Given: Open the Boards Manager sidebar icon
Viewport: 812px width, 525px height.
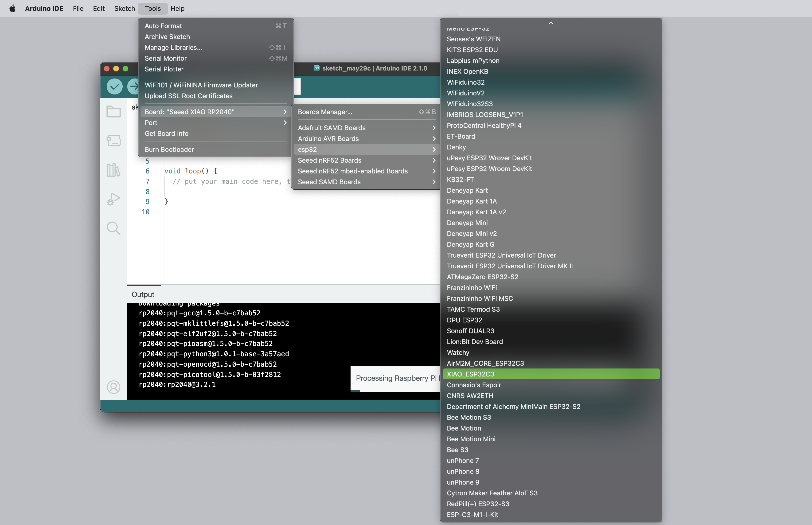Looking at the screenshot, I should click(113, 140).
